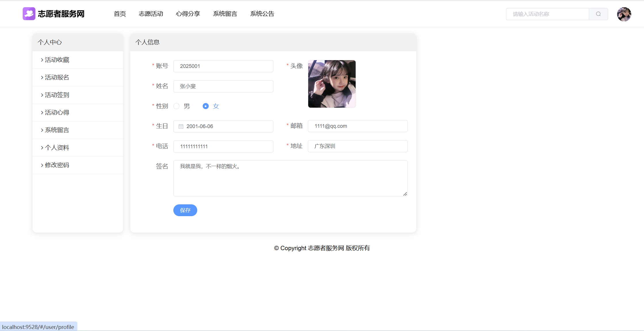Screen dimensions: 644x331
Task: Click into the 邮箱 email field
Action: click(357, 126)
